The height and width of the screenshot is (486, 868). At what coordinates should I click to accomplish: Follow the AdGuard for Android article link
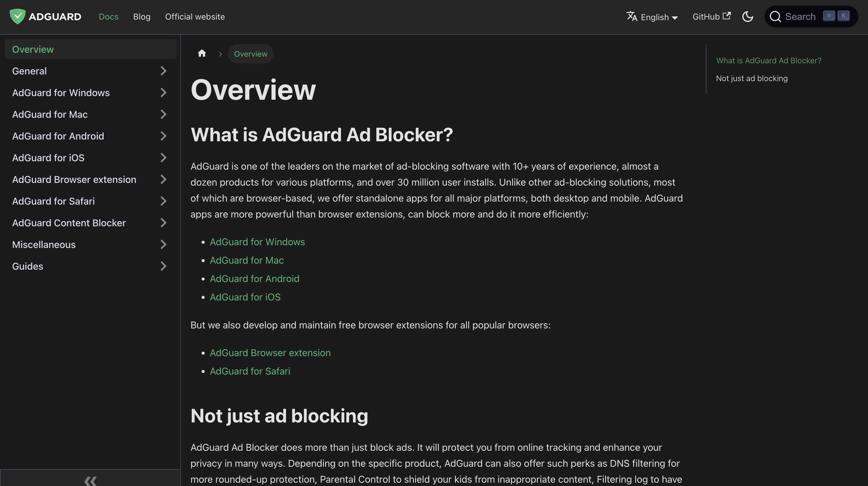[254, 278]
